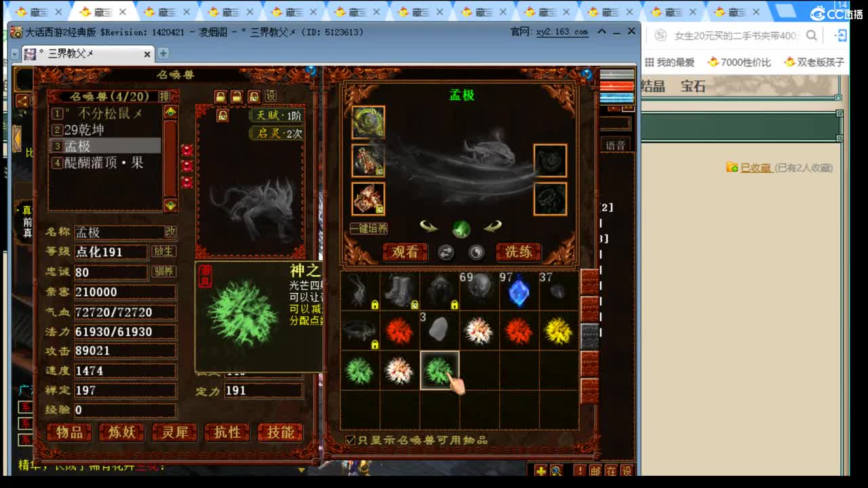This screenshot has height=488, width=868.
Task: Click the first lock icon above pet preview
Action: [x=220, y=96]
